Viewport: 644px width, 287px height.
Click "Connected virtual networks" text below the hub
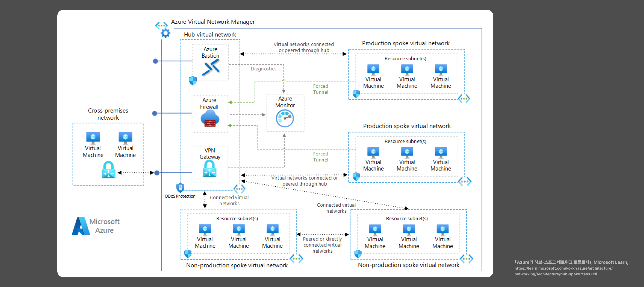tap(229, 200)
